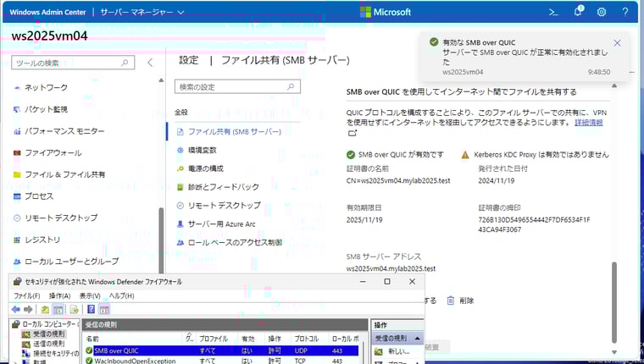Select ファイル共有 (SMB サーバー) settings item

tap(229, 132)
